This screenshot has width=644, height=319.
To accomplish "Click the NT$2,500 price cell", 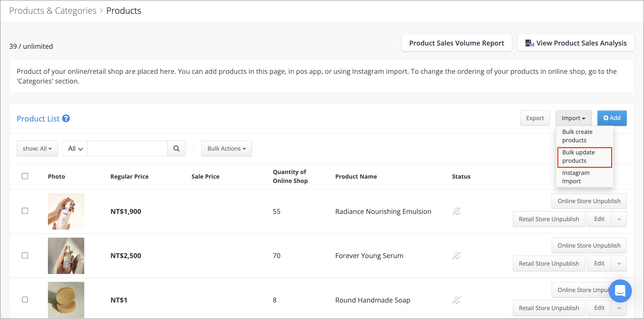I will 126,256.
